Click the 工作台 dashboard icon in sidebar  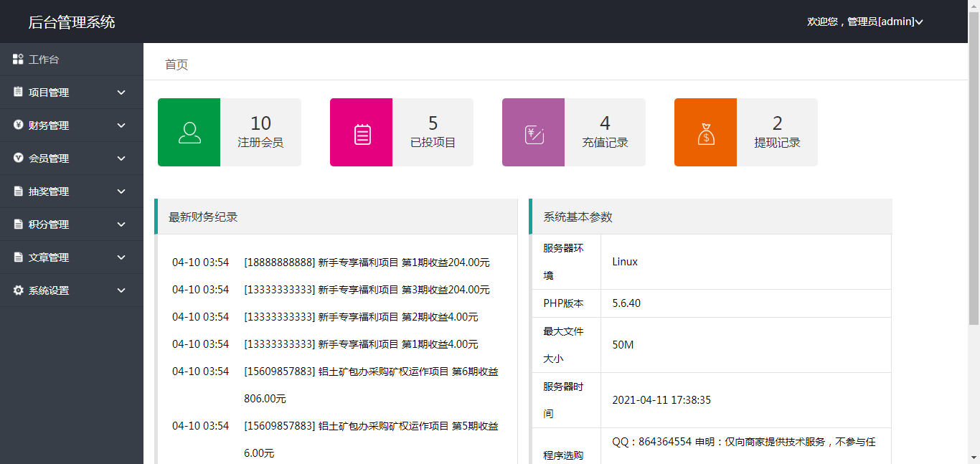(x=18, y=60)
